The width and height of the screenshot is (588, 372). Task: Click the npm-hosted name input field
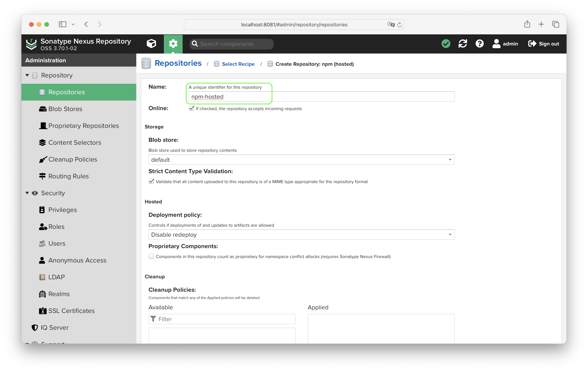coord(229,96)
